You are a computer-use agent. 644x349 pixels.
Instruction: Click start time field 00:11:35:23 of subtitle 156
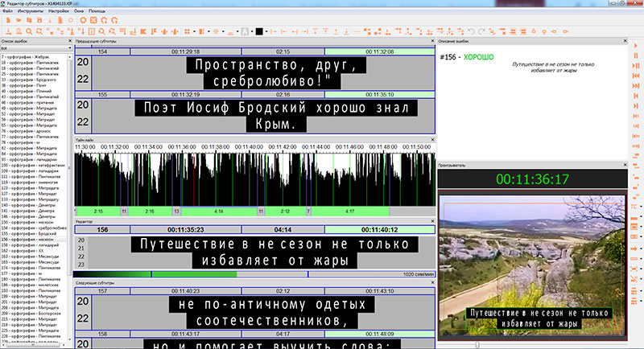(x=186, y=230)
